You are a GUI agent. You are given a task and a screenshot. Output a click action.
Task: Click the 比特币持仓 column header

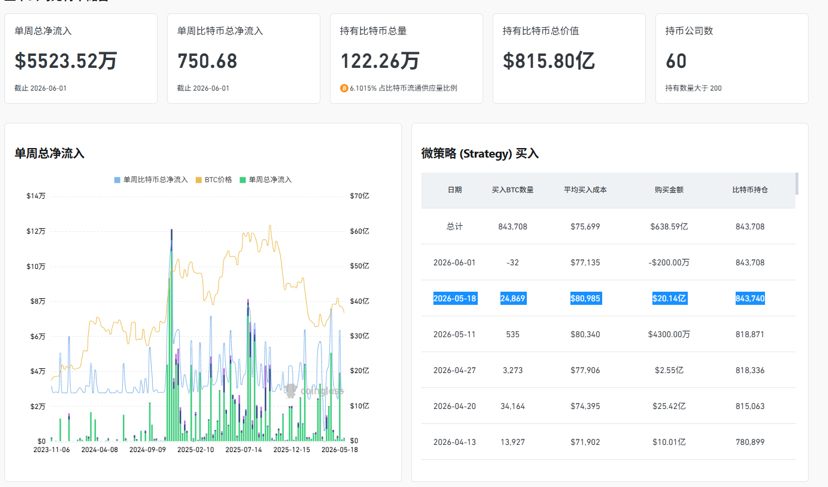click(750, 190)
